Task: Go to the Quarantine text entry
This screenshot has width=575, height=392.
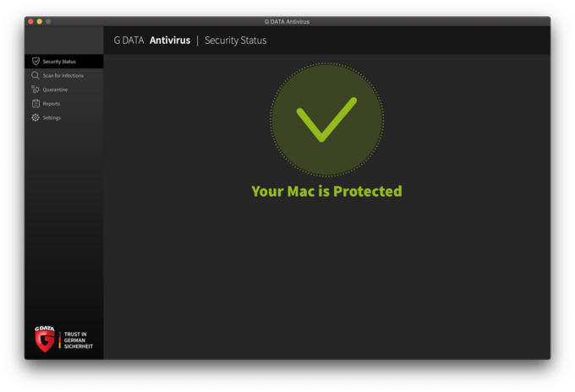Action: (55, 90)
